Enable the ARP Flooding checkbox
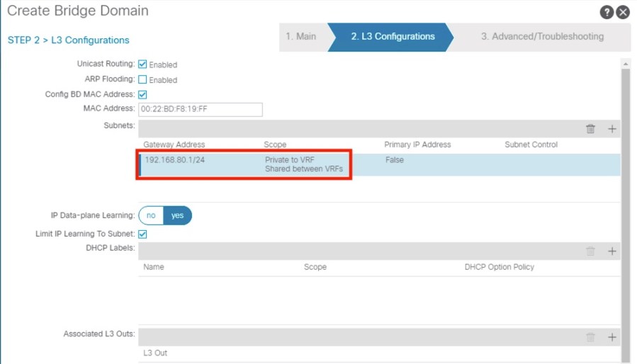The image size is (637, 364). (142, 79)
